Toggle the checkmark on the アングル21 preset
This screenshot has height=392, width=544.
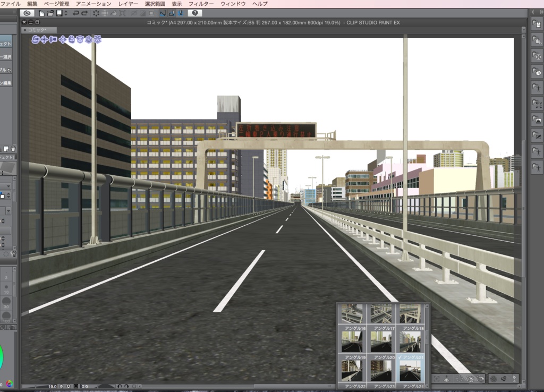401,356
